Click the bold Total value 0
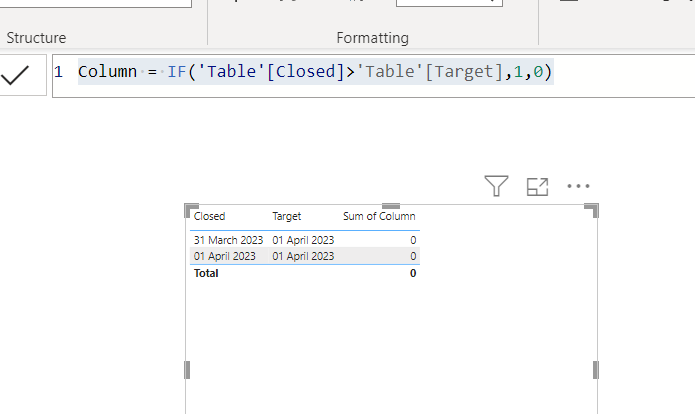695x414 pixels. (413, 273)
